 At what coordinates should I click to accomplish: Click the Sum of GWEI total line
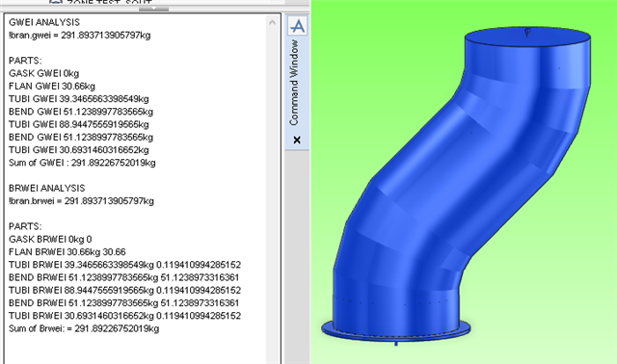(82, 163)
